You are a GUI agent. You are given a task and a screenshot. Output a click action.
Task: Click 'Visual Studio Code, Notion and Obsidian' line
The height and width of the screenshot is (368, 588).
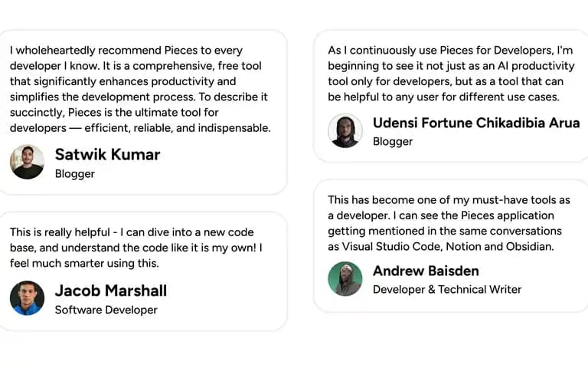441,247
